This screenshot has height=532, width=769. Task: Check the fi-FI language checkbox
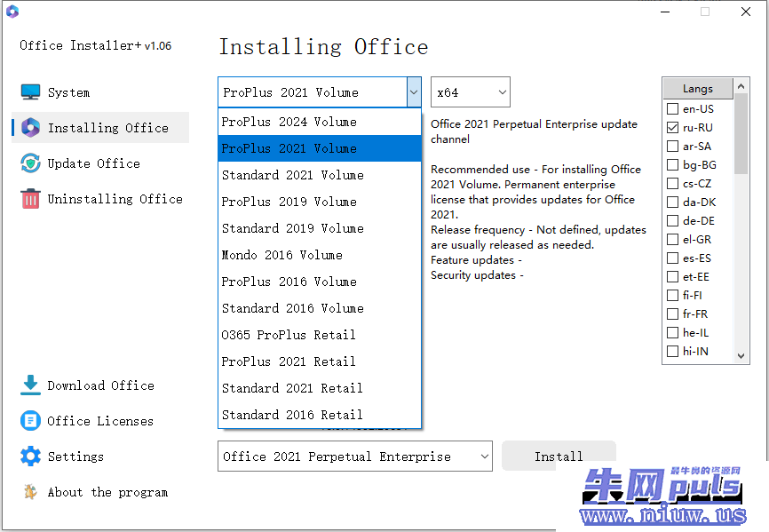[672, 295]
